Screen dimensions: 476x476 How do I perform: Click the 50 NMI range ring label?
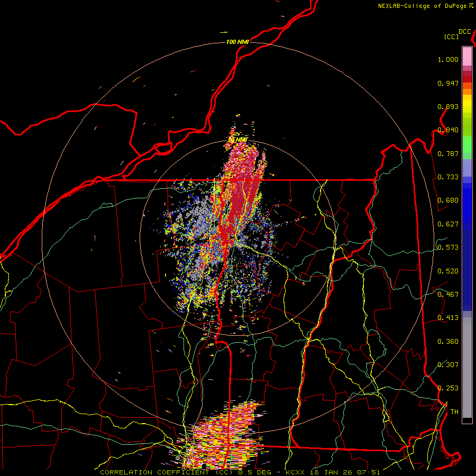click(x=237, y=140)
